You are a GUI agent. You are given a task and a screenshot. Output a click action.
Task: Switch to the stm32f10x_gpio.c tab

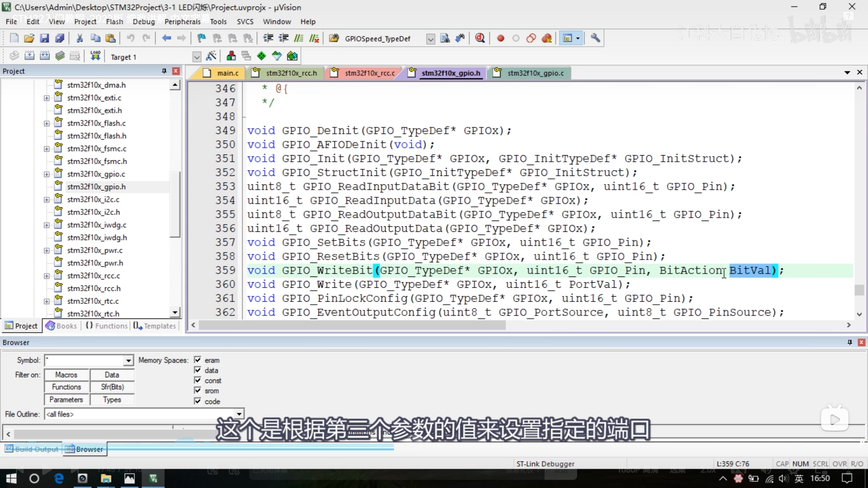tap(535, 73)
